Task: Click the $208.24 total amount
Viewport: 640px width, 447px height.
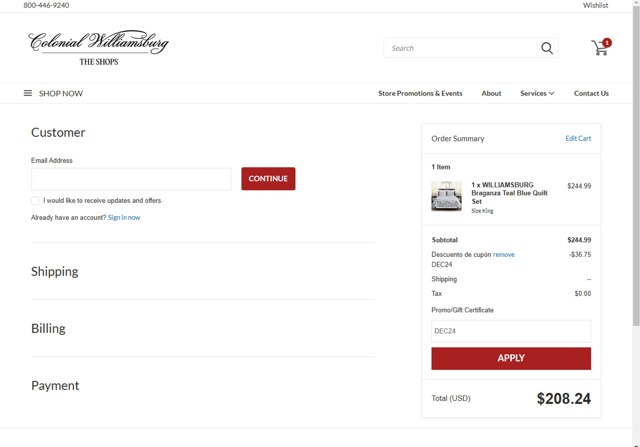Action: pyautogui.click(x=564, y=399)
